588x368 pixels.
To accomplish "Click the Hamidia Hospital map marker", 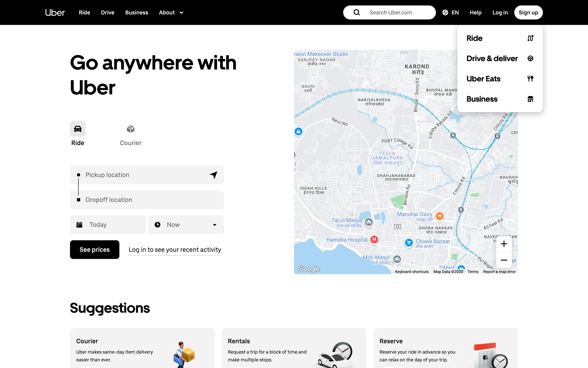I will 374,240.
